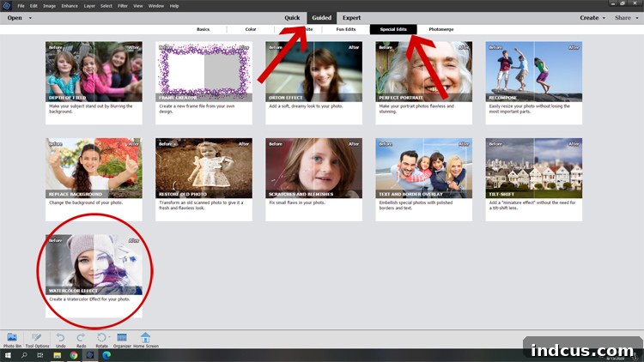Open the Layer menu
This screenshot has width=644, height=362.
[x=89, y=6]
